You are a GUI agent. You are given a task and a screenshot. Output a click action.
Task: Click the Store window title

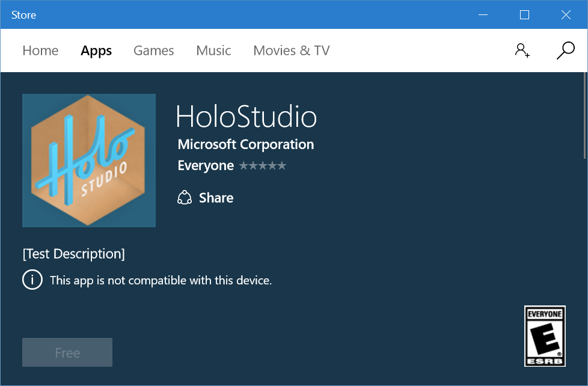[x=23, y=15]
